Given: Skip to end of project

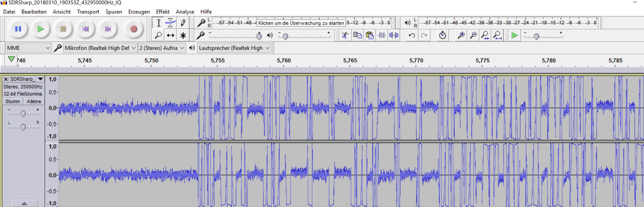Looking at the screenshot, I should click(x=108, y=29).
